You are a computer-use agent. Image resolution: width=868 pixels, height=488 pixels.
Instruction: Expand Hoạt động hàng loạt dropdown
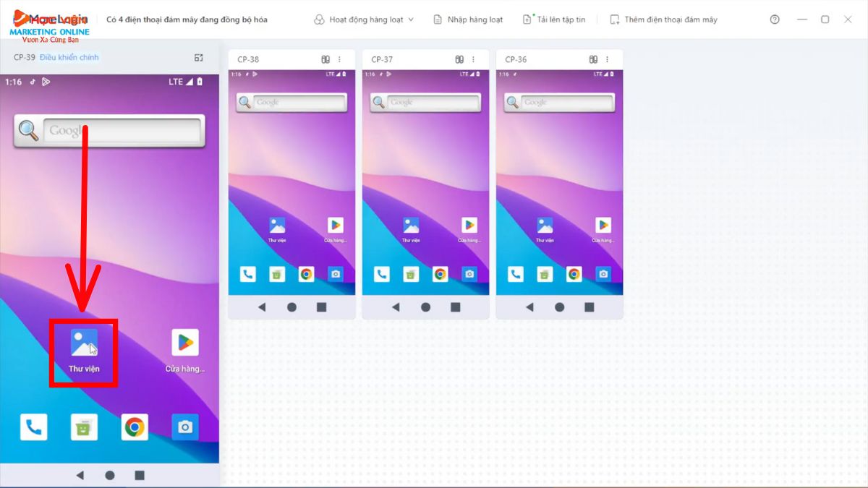coord(364,20)
